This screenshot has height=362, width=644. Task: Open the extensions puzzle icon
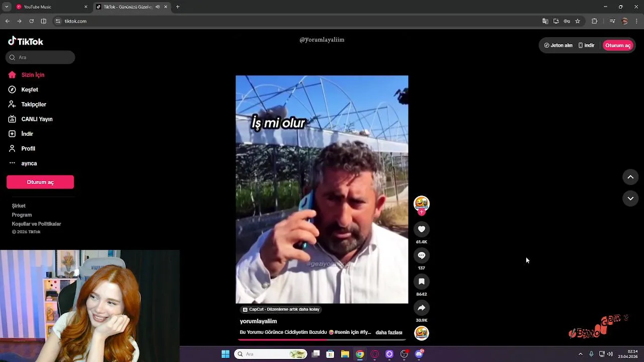tap(595, 21)
